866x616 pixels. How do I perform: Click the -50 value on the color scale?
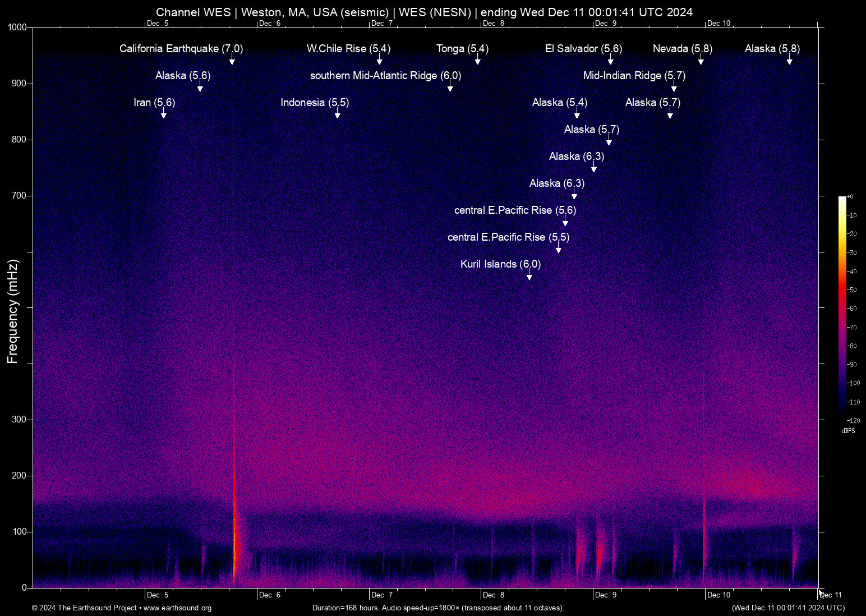click(x=851, y=290)
